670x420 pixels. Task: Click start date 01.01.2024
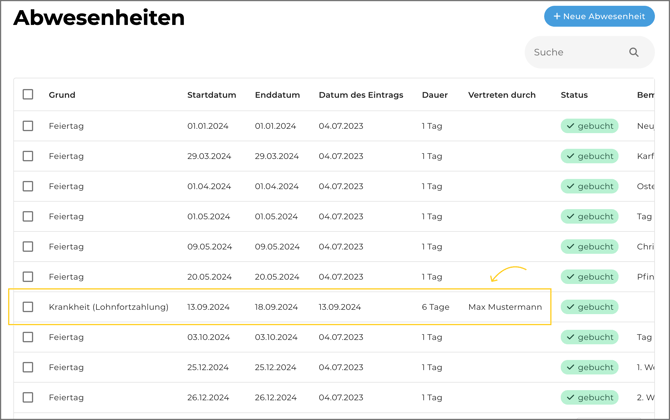pyautogui.click(x=208, y=126)
